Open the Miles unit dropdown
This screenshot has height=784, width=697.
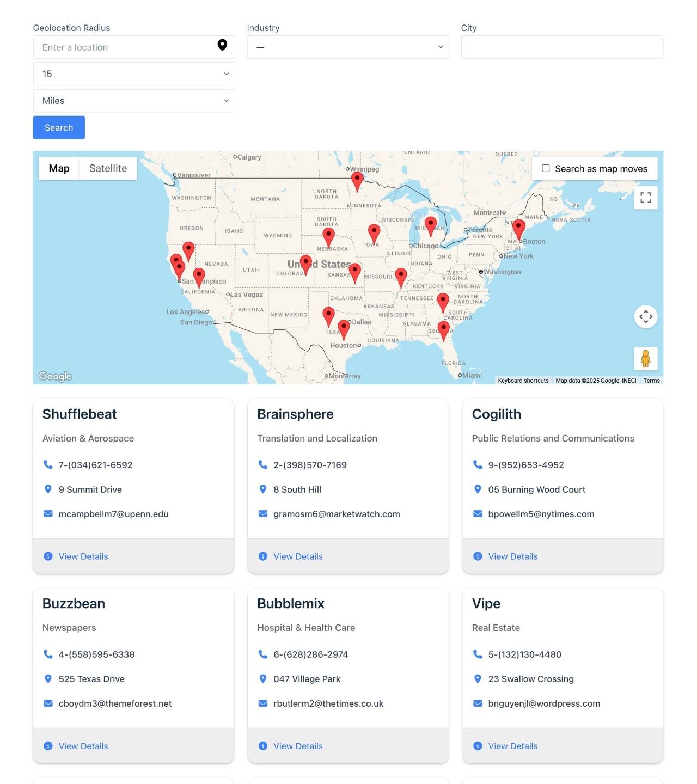tap(134, 100)
